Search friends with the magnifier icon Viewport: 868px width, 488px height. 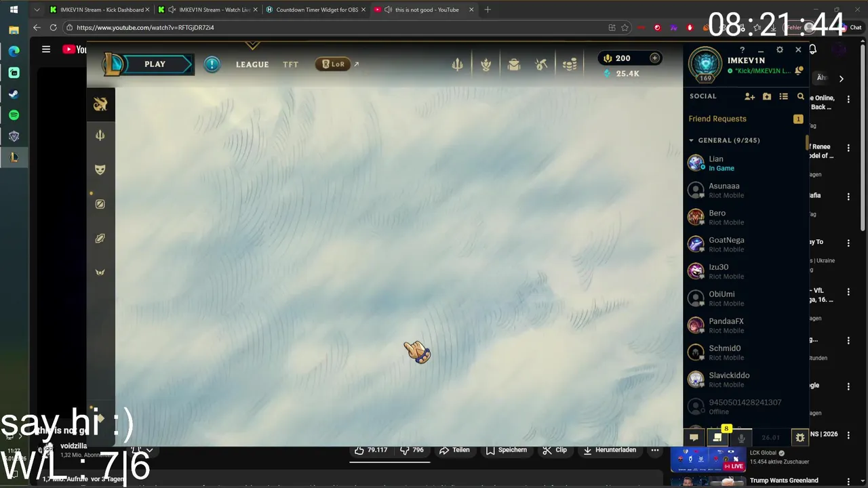coord(801,96)
